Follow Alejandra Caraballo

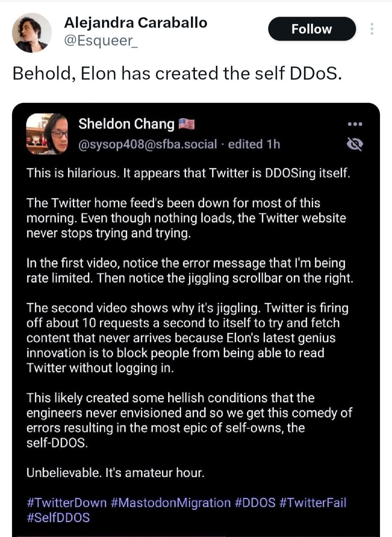(x=312, y=29)
